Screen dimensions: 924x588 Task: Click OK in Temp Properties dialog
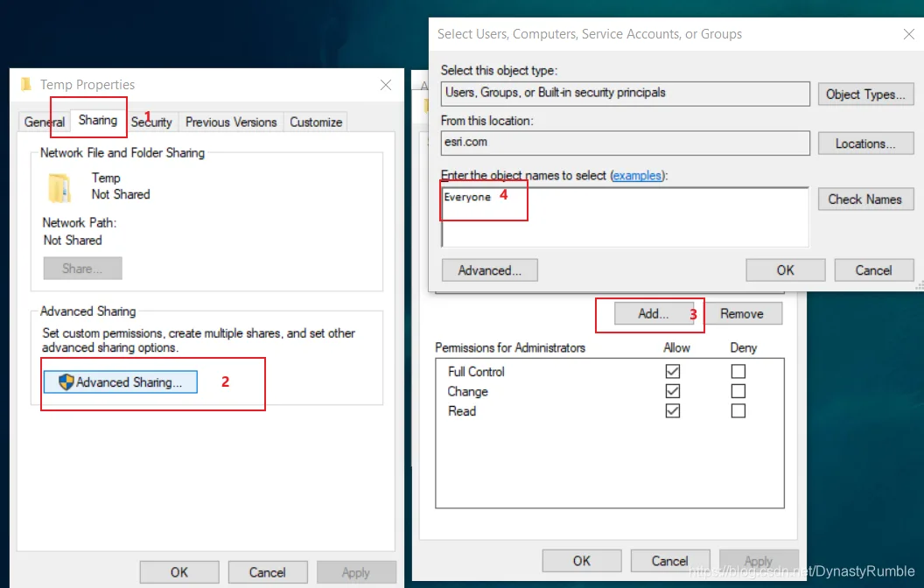(179, 572)
